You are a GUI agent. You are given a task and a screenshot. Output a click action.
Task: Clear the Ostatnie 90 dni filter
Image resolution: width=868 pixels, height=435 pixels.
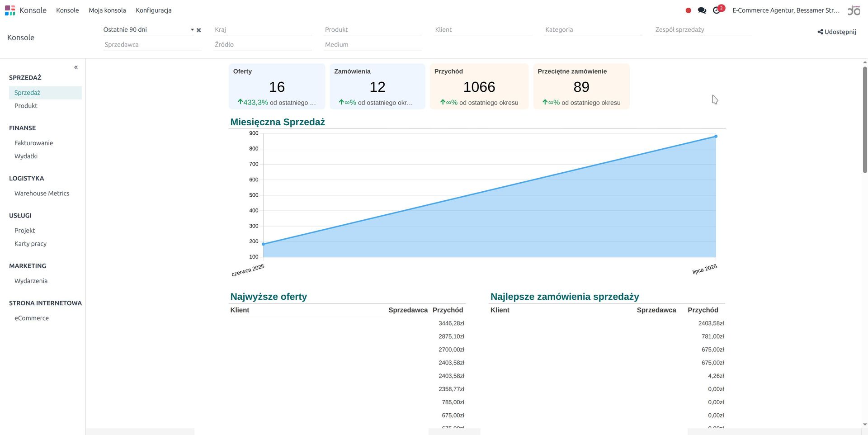(198, 30)
